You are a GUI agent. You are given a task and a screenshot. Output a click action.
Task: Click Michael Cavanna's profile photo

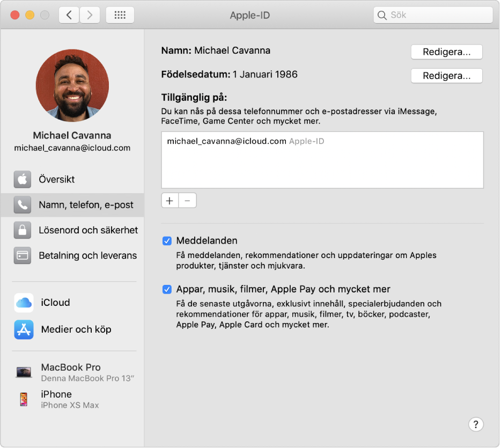tap(72, 85)
